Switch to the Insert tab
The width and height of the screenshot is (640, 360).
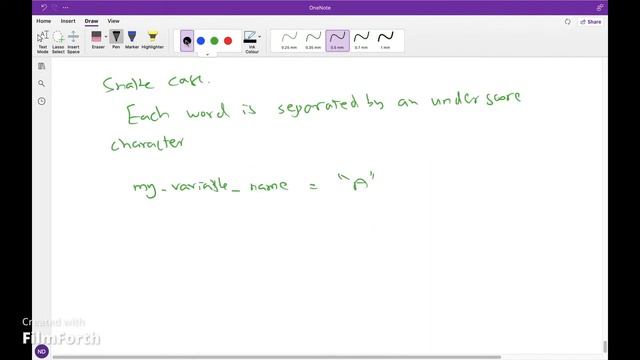pyautogui.click(x=68, y=21)
